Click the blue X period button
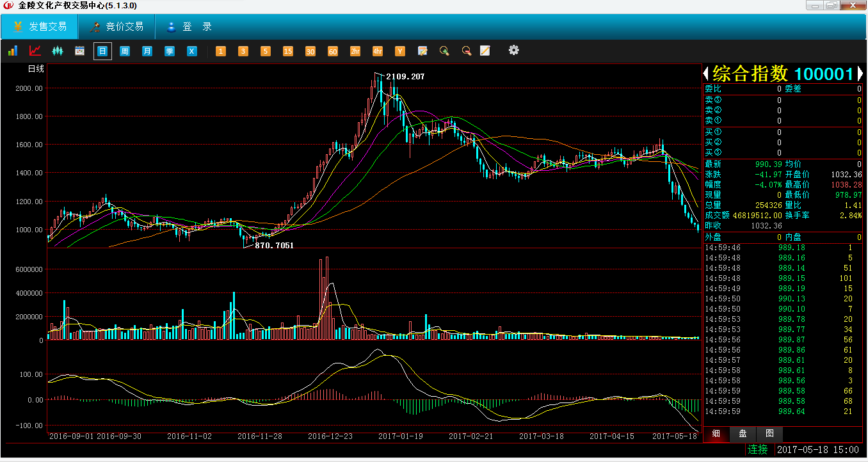868x462 pixels. [192, 51]
